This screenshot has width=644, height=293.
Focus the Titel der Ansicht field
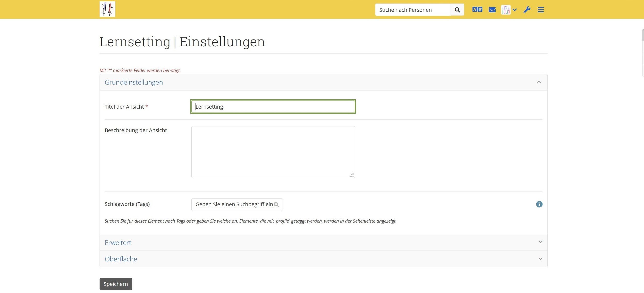click(x=273, y=107)
